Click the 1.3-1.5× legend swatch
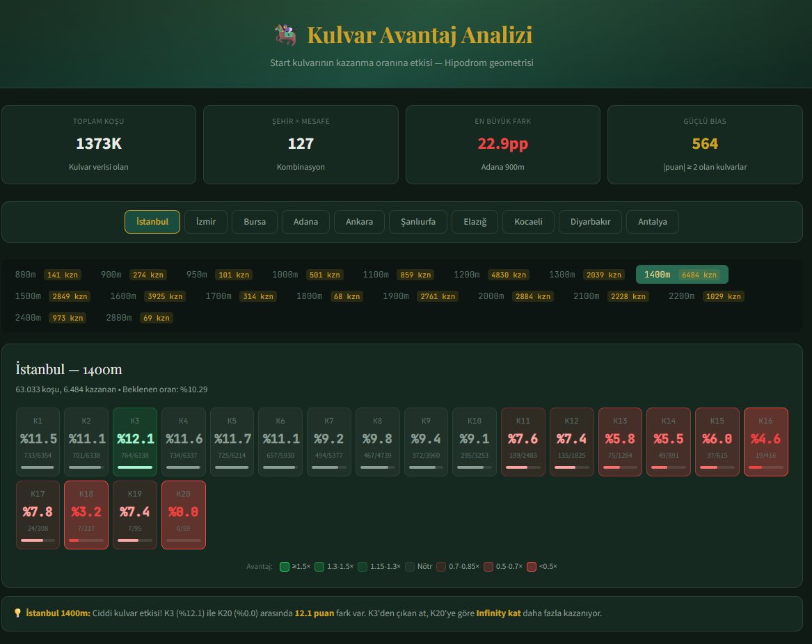Image resolution: width=812 pixels, height=644 pixels. (319, 566)
